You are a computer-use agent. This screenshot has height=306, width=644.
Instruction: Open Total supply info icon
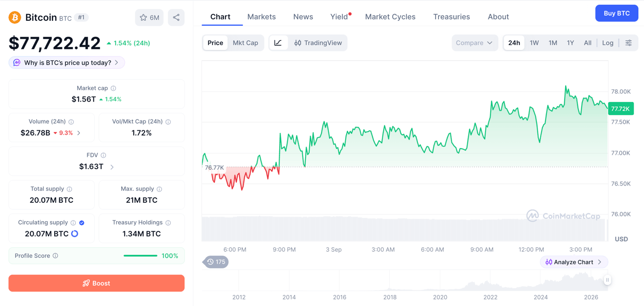pos(69,189)
